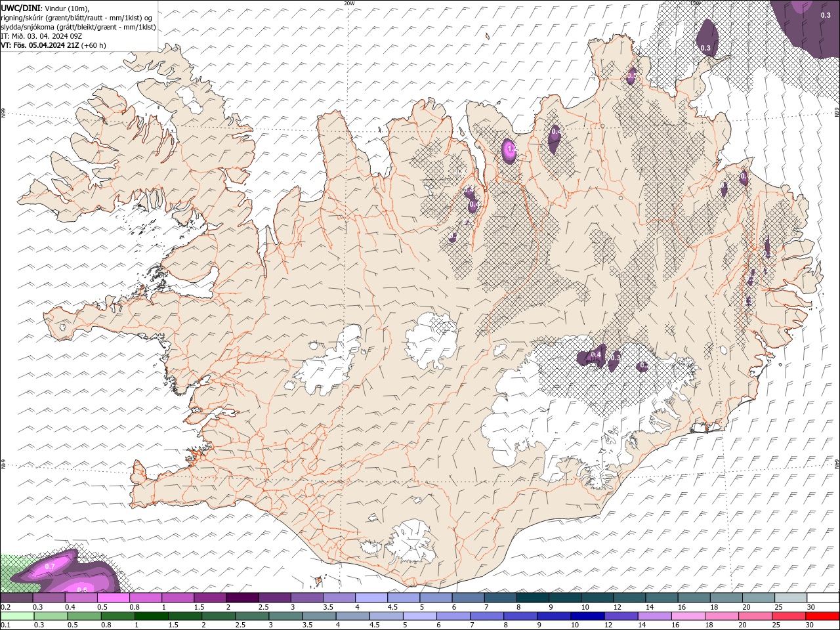The height and width of the screenshot is (630, 840).
Task: Pick the deep navy blue swatch after 10 on lower scale
Action: point(587,616)
